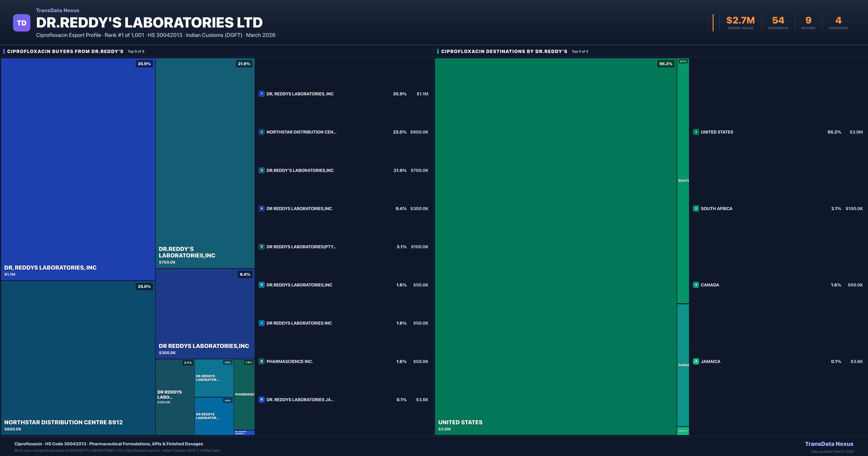
Task: Click the Canada rank 3 badge
Action: [x=696, y=285]
